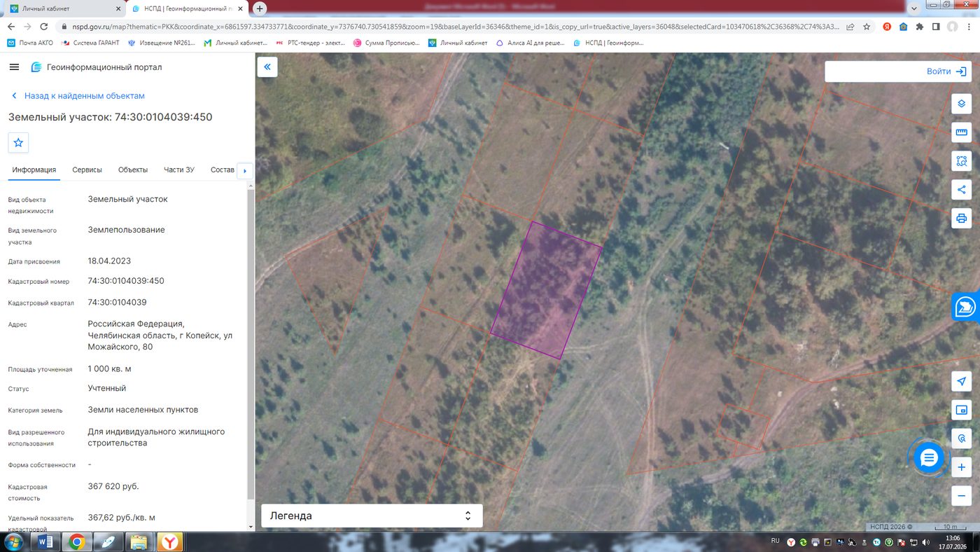Expand the Легенда panel
Viewport: 980px width, 552px height.
pyautogui.click(x=372, y=516)
